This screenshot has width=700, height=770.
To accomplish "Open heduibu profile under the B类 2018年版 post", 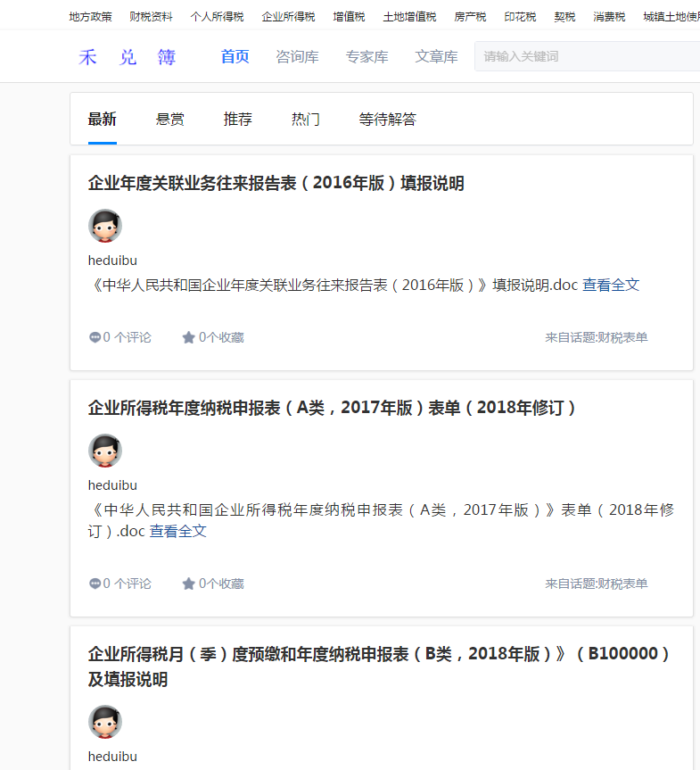I will [112, 757].
